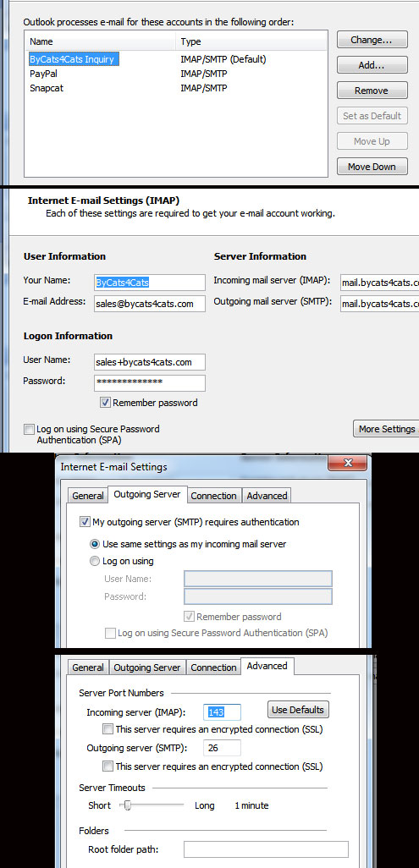Click Use Defaults for server ports
419x868 pixels.
click(298, 710)
